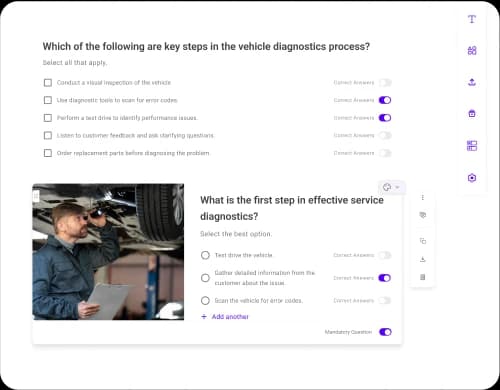Check 'Use diagnostic tools to scan for error codes'
Image resolution: width=500 pixels, height=390 pixels.
[48, 100]
